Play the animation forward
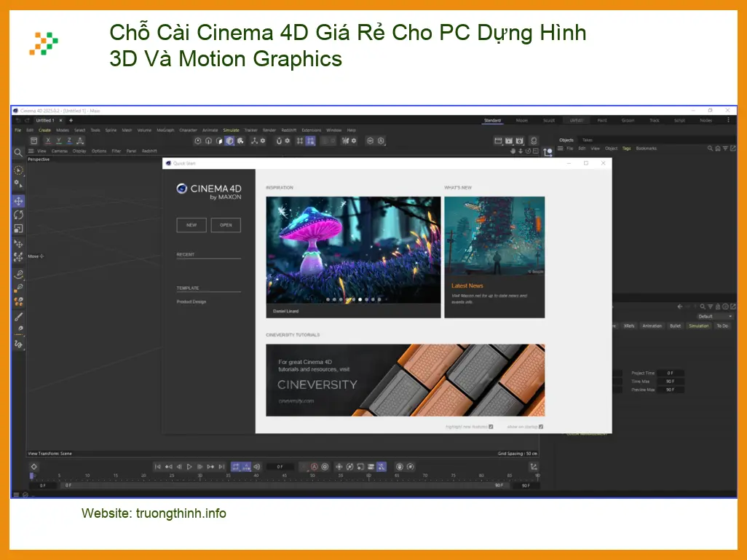747x560 pixels. click(189, 467)
